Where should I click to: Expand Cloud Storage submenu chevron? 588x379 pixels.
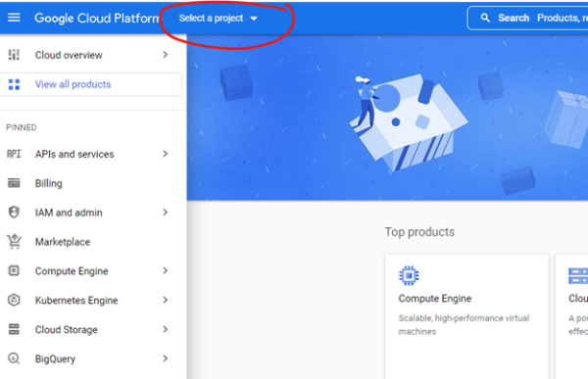pyautogui.click(x=166, y=329)
